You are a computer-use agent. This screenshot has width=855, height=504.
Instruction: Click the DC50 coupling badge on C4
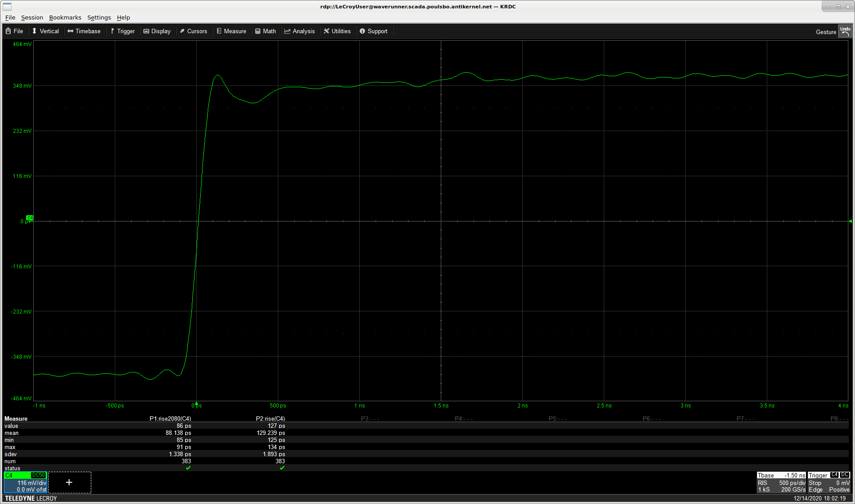pyautogui.click(x=39, y=475)
